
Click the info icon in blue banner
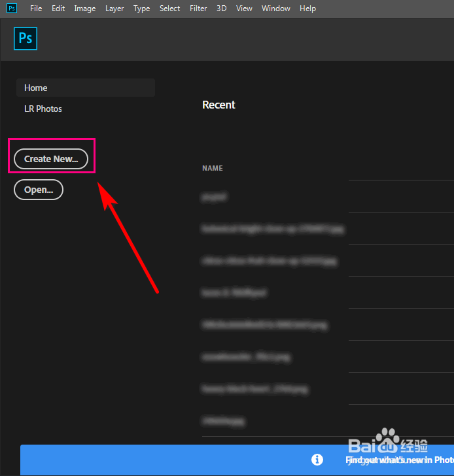coord(317,459)
